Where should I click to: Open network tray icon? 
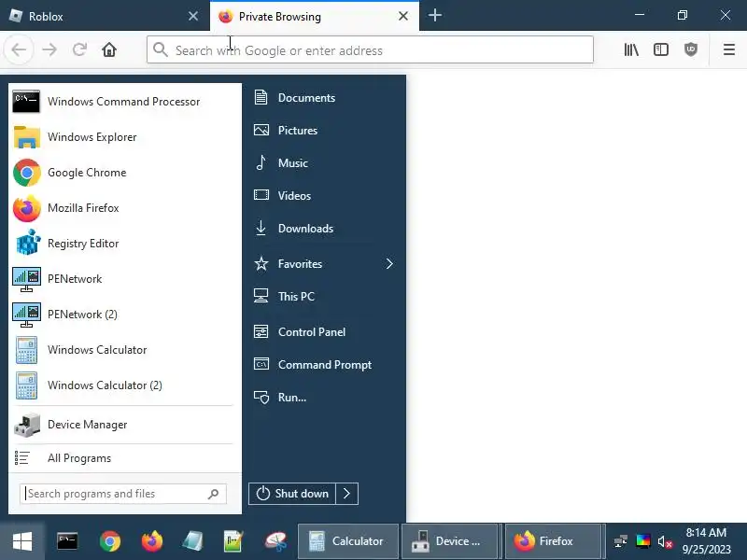pos(620,541)
